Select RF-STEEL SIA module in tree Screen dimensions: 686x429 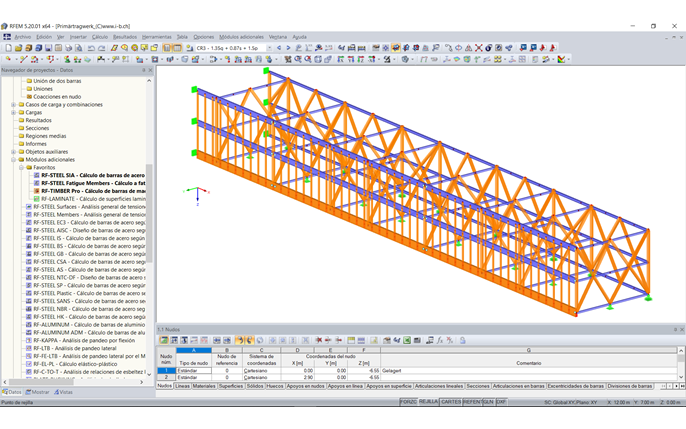(x=89, y=175)
